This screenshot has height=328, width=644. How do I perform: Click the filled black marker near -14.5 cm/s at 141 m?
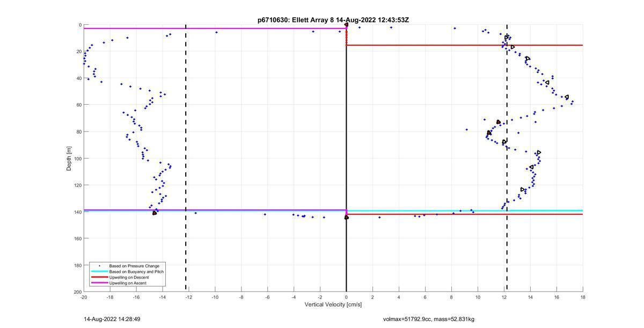(155, 213)
